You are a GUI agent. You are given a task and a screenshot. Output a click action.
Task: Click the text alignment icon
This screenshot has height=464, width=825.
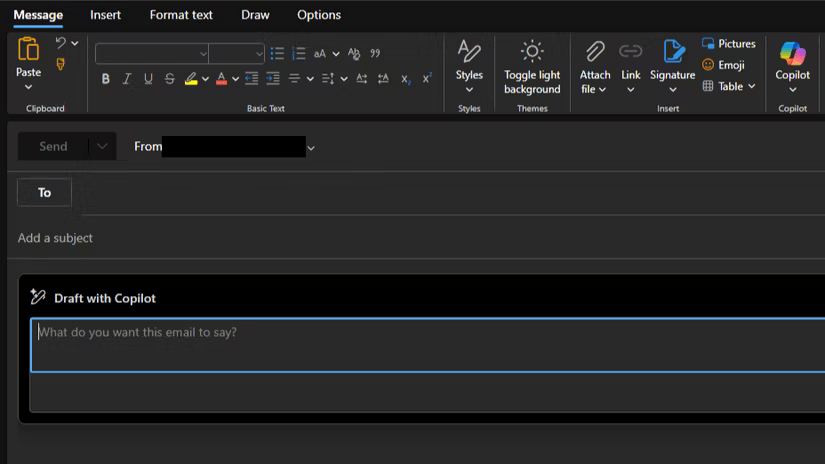pos(294,79)
